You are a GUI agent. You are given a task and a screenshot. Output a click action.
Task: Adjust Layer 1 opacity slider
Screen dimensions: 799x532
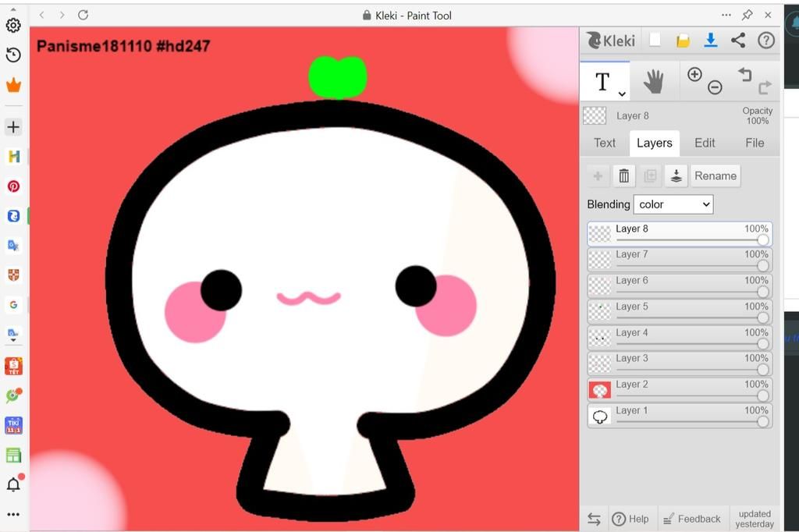763,421
